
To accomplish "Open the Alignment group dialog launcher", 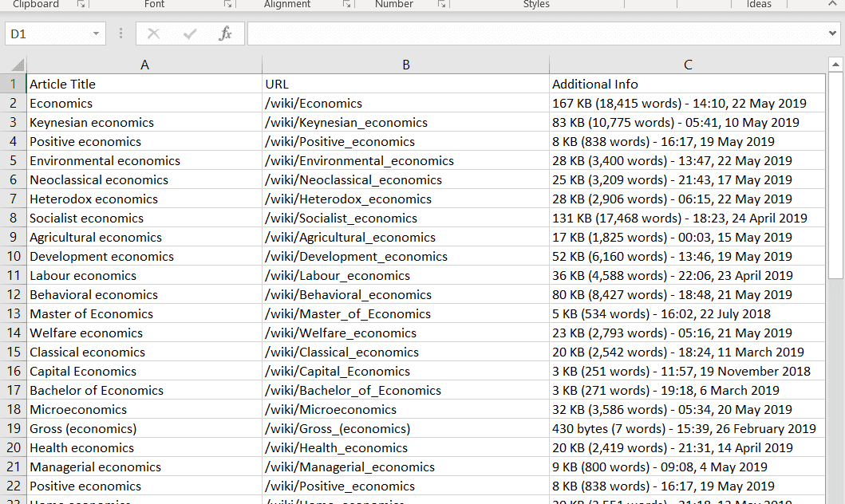I will pos(347,4).
